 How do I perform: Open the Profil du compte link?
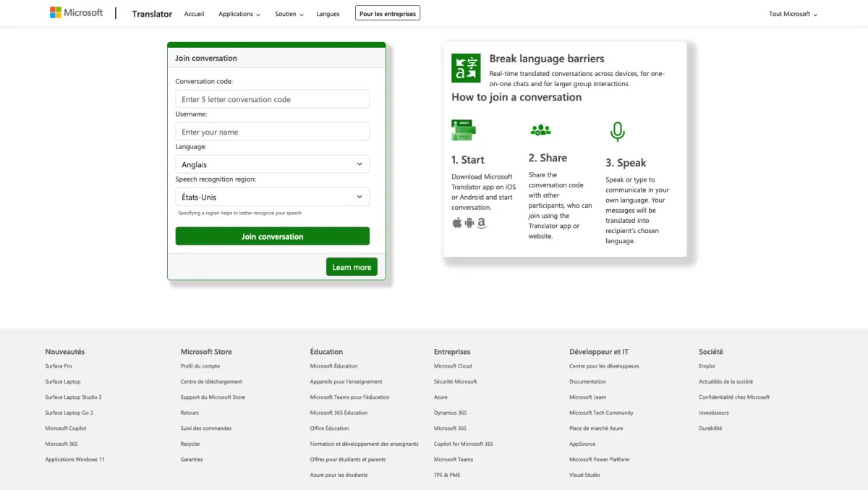tap(200, 366)
